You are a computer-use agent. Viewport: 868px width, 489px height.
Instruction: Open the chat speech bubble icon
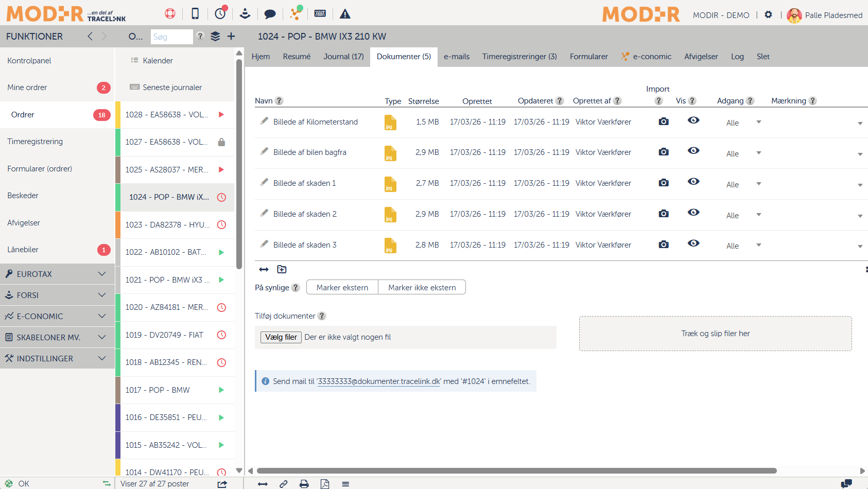pyautogui.click(x=270, y=14)
